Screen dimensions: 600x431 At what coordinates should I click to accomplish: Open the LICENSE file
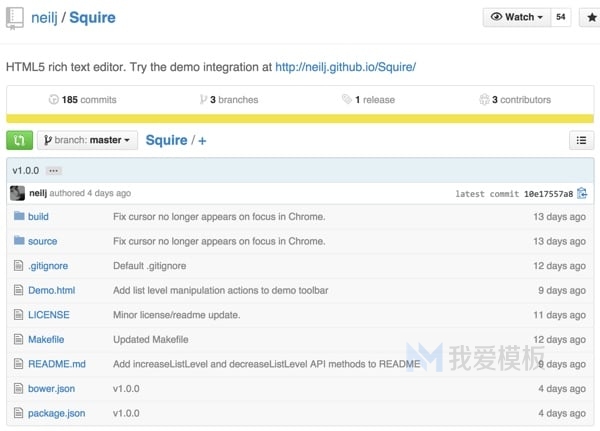click(x=49, y=315)
